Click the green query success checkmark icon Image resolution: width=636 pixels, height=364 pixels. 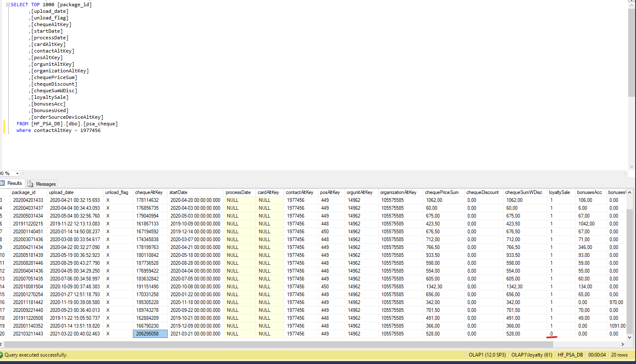[1, 355]
